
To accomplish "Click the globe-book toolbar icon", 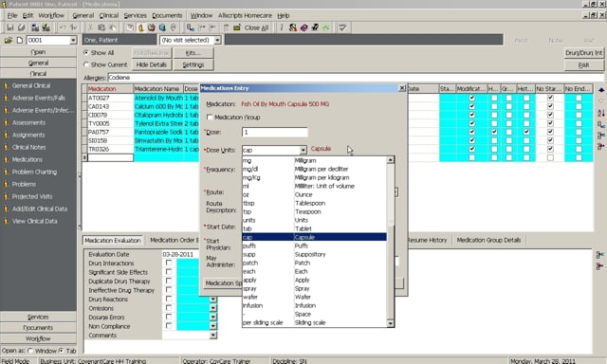I will 162,27.
